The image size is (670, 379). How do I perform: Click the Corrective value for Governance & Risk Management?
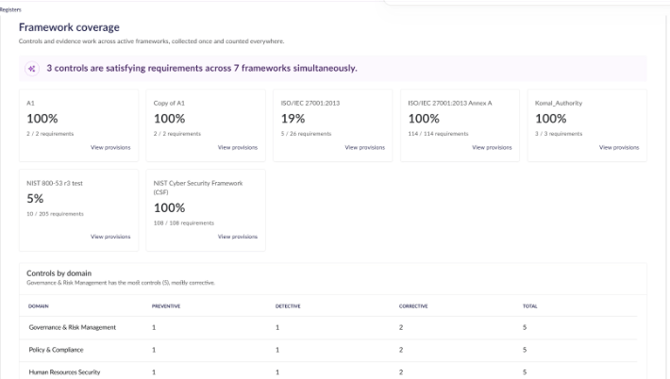(x=401, y=327)
